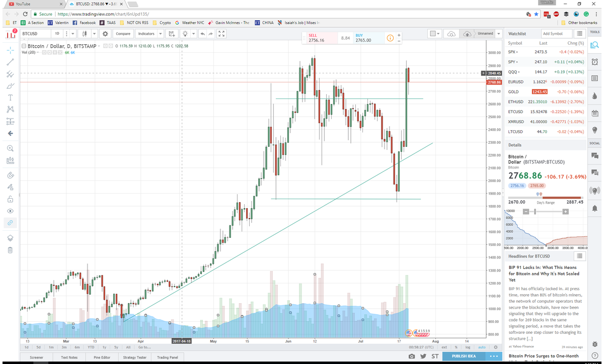Screen dimensions: 604x364
Task: Open the Strategy Tester bottom tab
Action: coord(134,357)
